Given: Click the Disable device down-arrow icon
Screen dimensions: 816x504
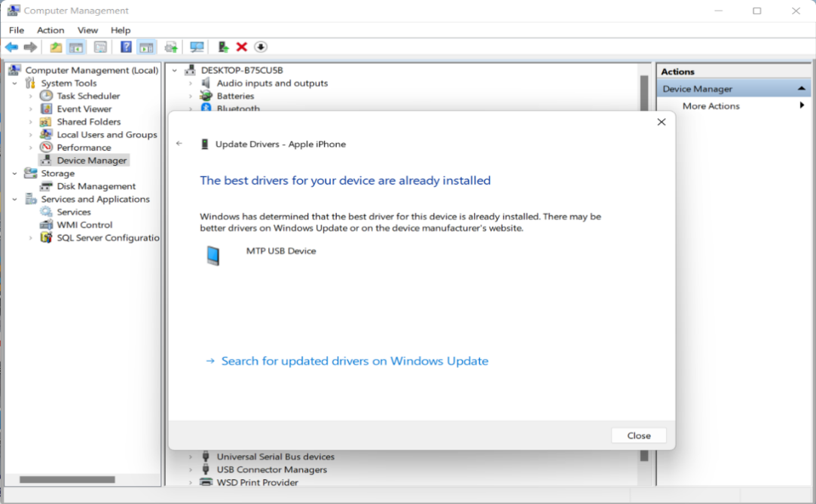Looking at the screenshot, I should pos(261,47).
